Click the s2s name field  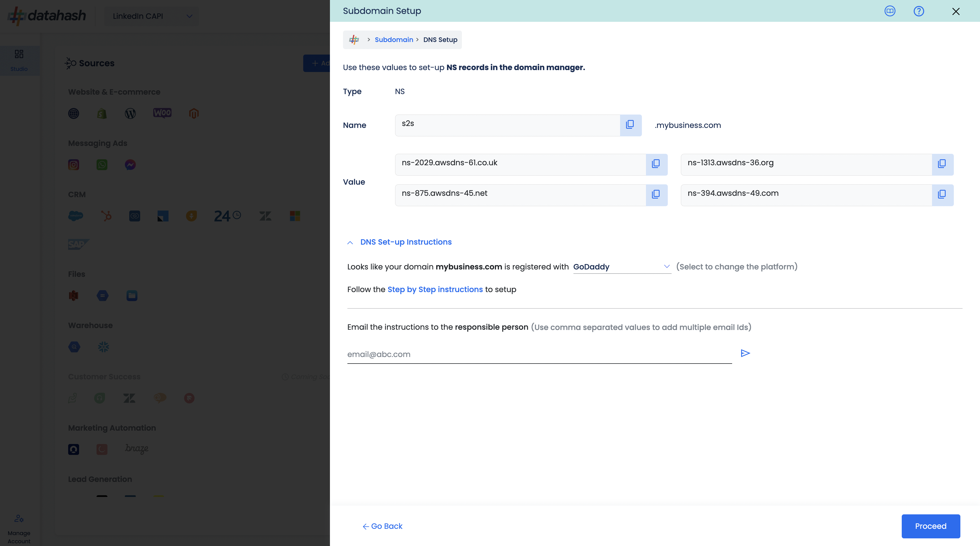(507, 125)
